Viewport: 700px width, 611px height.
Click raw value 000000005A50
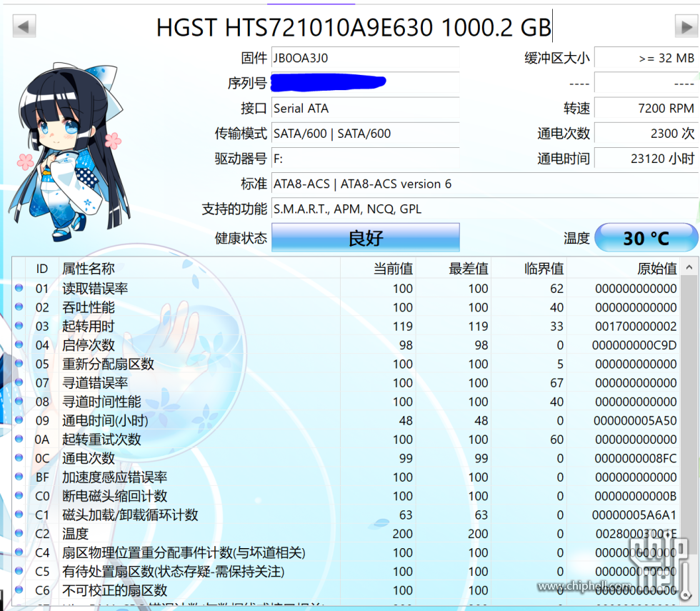(x=635, y=421)
